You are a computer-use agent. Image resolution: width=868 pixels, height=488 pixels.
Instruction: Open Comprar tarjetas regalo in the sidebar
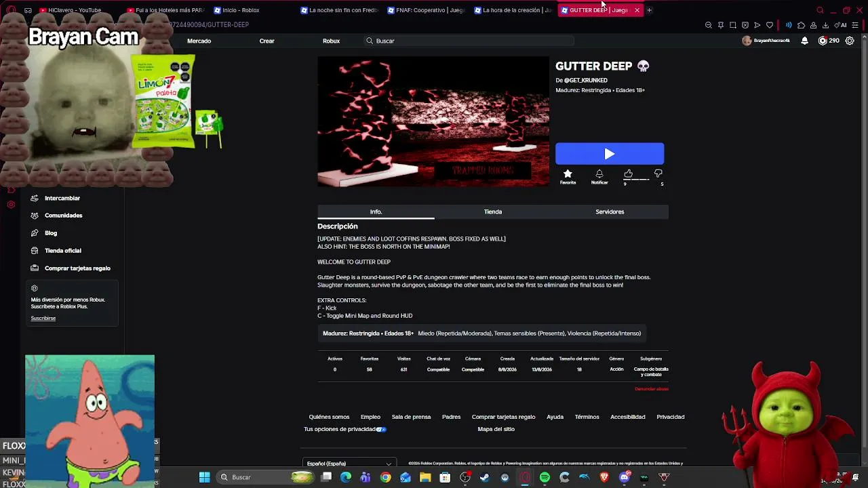coord(77,268)
